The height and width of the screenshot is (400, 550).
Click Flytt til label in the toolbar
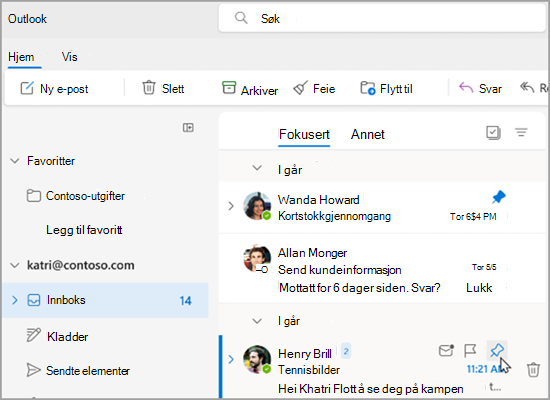pyautogui.click(x=396, y=89)
